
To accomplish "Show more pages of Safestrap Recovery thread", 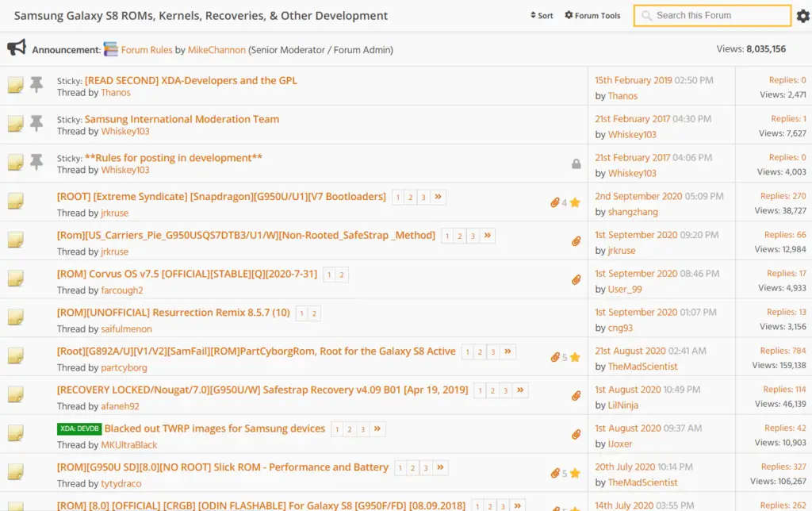I will coord(520,390).
